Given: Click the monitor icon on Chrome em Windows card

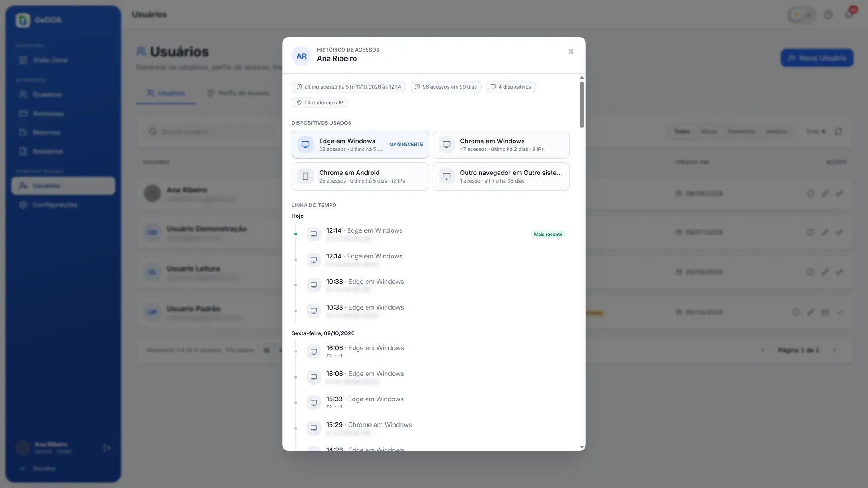Looking at the screenshot, I should pos(447,145).
